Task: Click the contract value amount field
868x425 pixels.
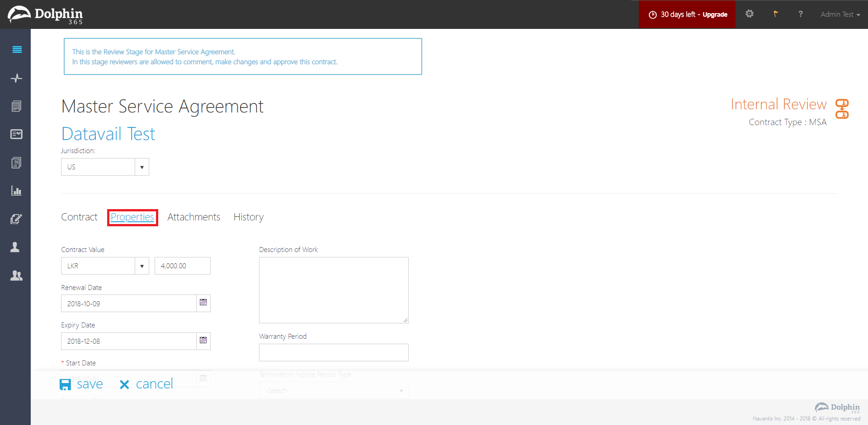Action: (183, 266)
